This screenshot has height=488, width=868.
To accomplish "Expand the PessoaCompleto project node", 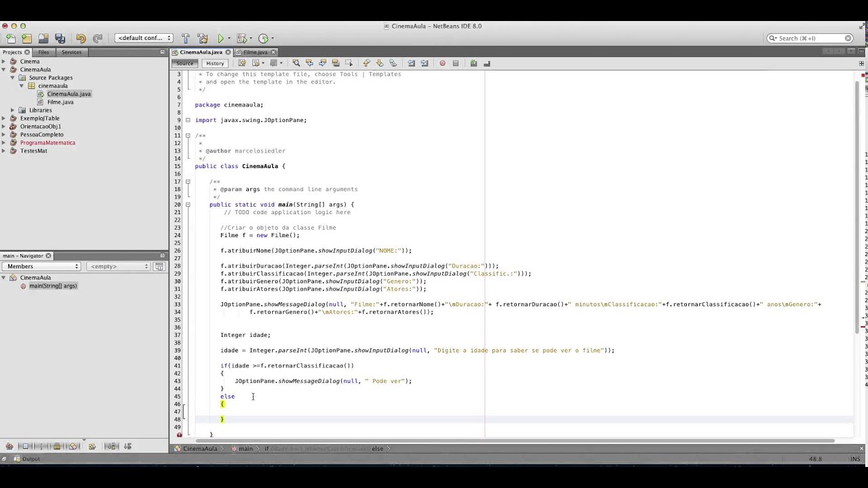I will click(x=4, y=135).
